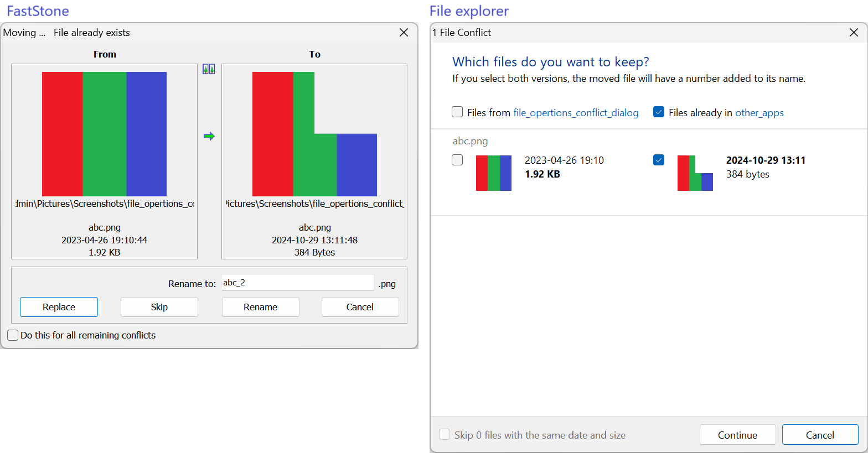Open the file_opertions_conflict_dialog folder link
The height and width of the screenshot is (453, 868).
576,113
